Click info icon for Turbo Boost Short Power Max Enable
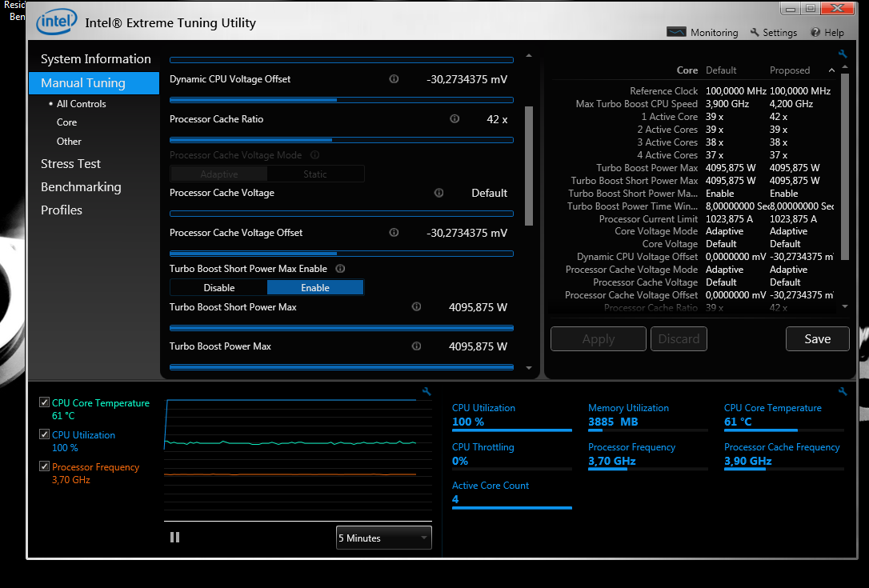869x588 pixels. tap(340, 268)
